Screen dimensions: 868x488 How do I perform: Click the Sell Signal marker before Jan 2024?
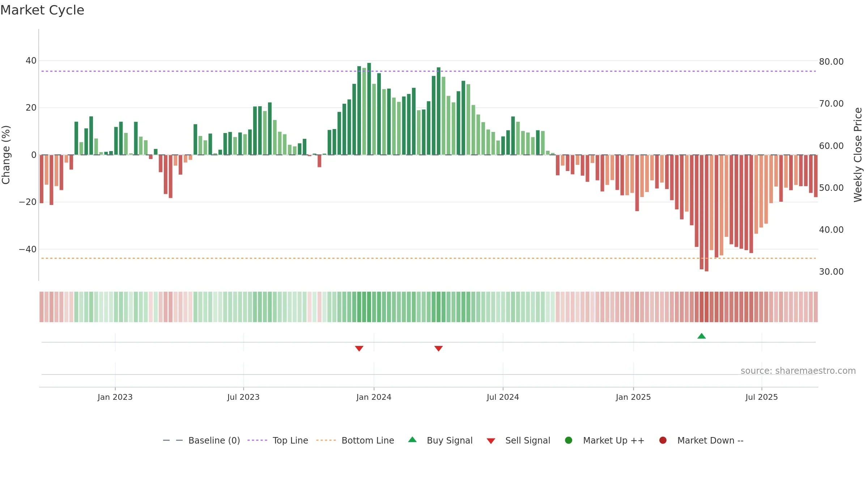point(359,348)
